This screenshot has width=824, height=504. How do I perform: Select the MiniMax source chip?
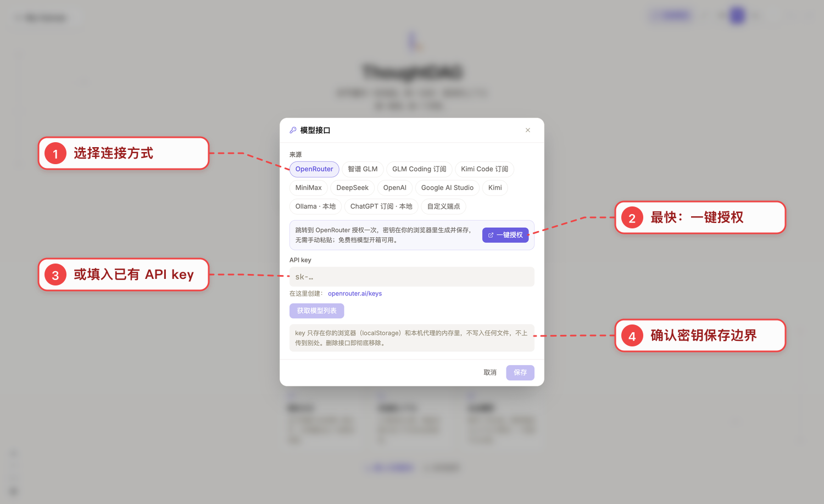tap(309, 188)
